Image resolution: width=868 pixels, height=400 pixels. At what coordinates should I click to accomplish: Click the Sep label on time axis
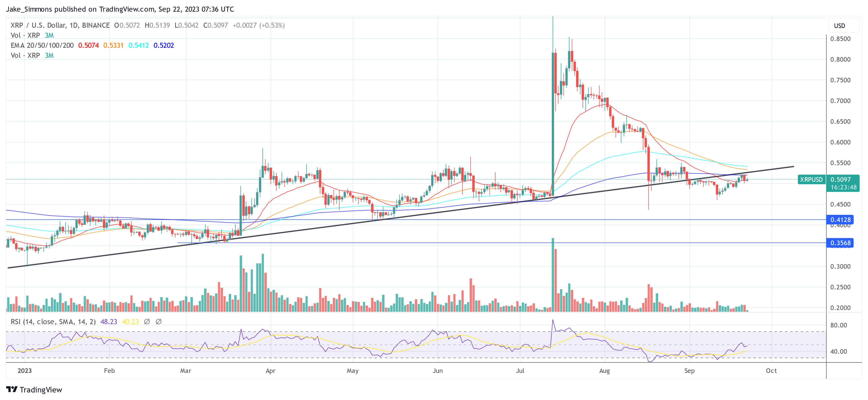[x=690, y=371]
